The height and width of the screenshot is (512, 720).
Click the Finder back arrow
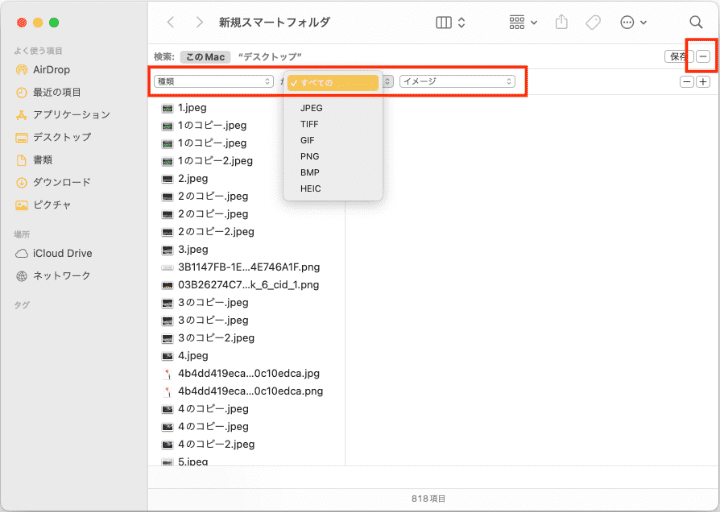[x=171, y=22]
